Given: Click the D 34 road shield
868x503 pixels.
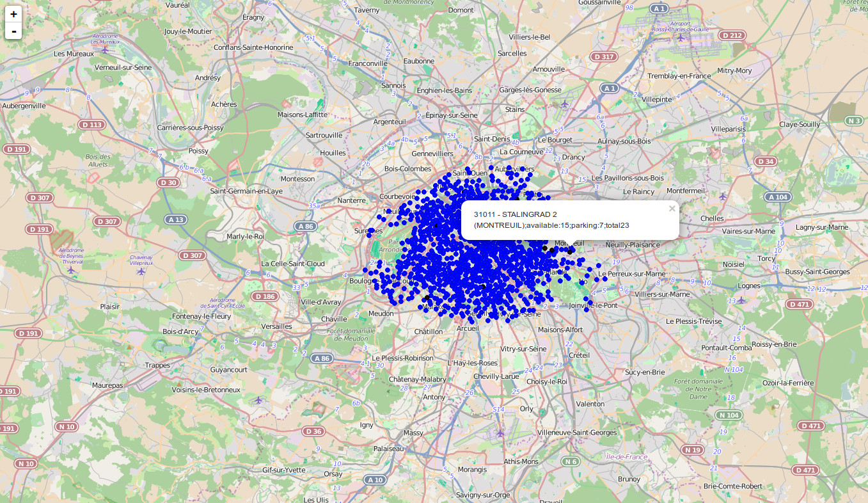Looking at the screenshot, I should tap(766, 161).
